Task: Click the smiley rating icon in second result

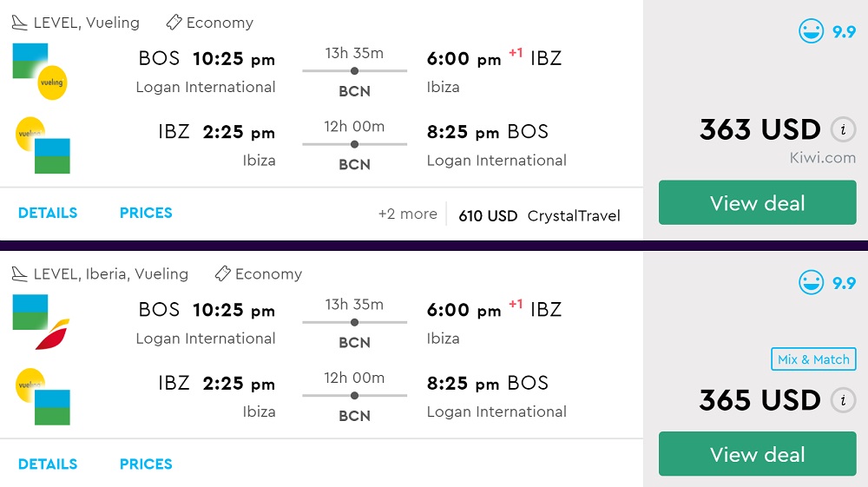Action: 812,283
